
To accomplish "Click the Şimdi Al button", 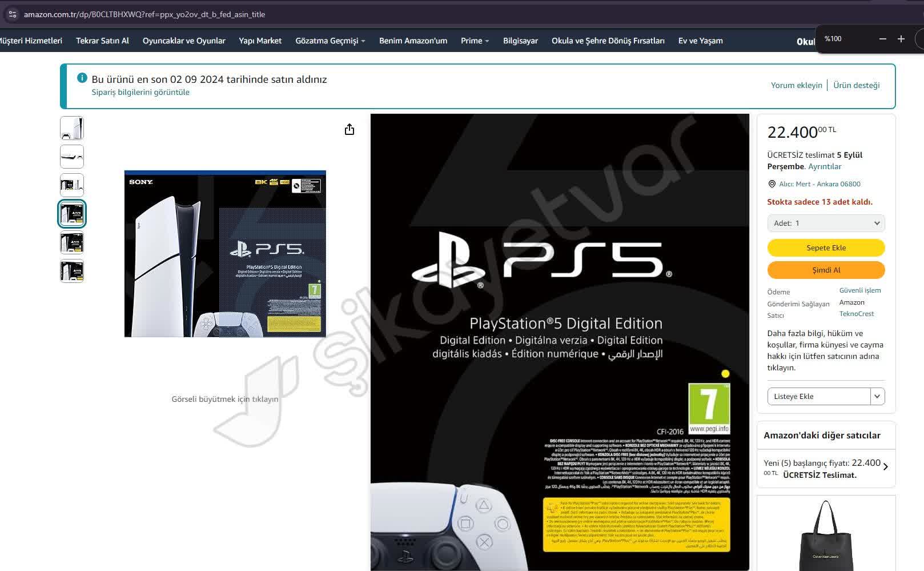I will (826, 270).
